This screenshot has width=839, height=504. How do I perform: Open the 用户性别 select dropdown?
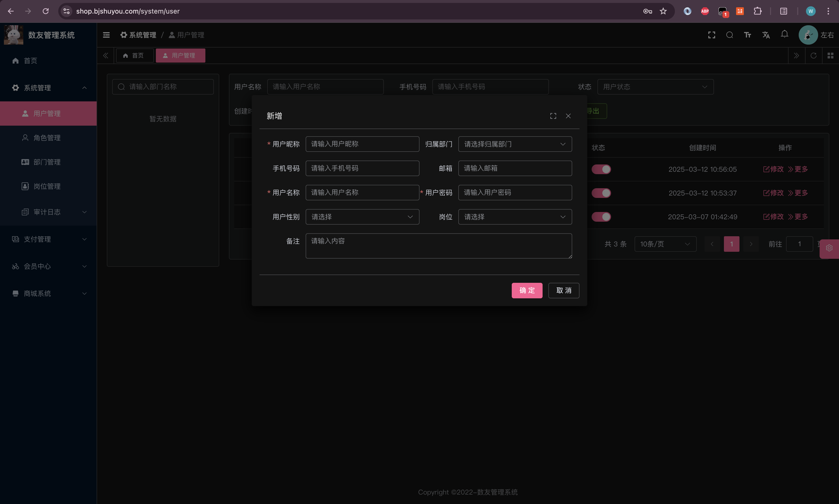point(362,217)
